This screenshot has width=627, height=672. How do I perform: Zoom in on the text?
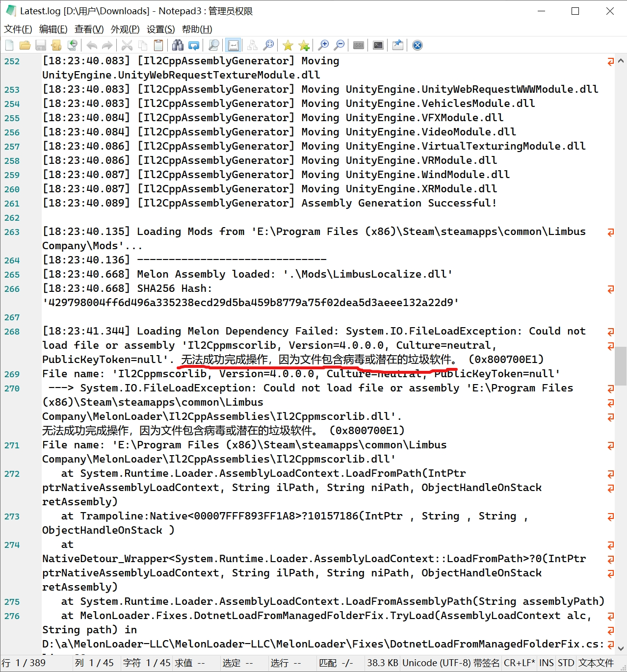(324, 45)
